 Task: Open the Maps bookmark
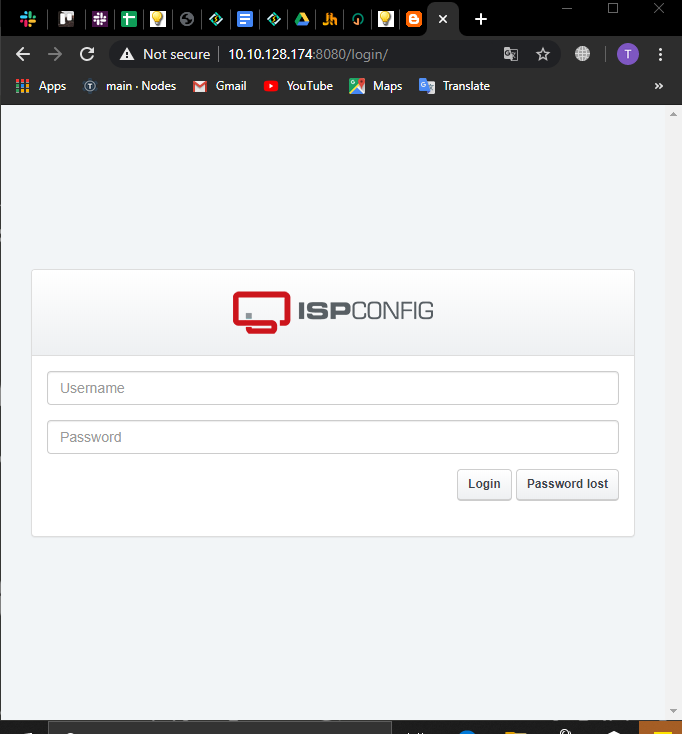[x=375, y=86]
